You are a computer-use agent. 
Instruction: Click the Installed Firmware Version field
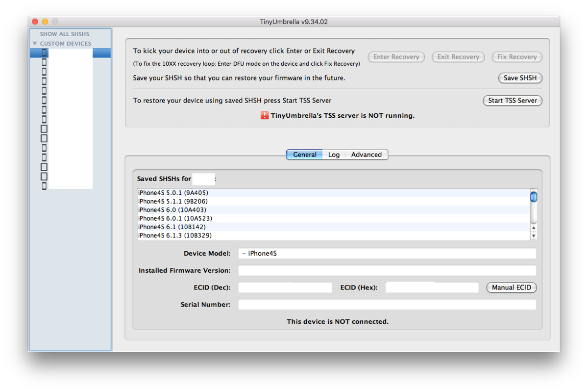coord(387,270)
